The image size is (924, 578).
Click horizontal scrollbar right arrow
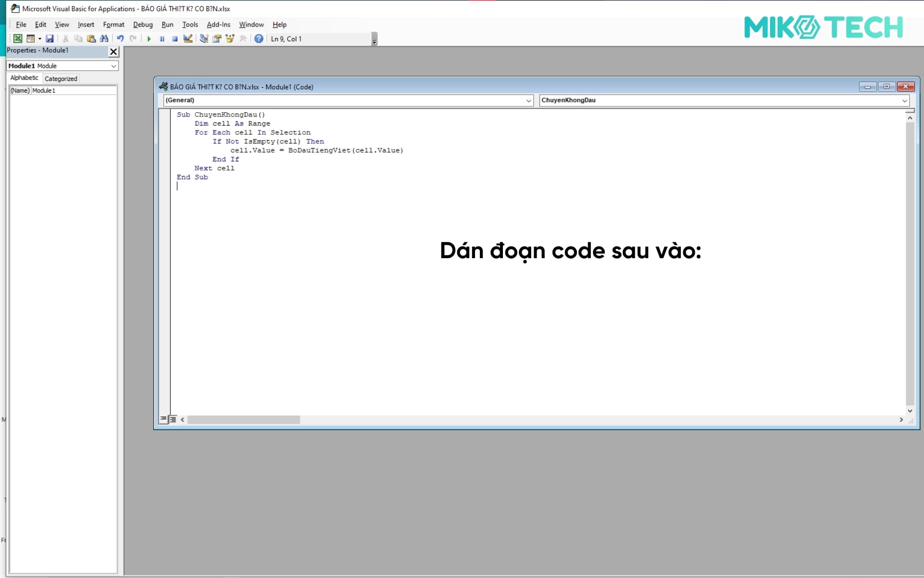(x=901, y=420)
